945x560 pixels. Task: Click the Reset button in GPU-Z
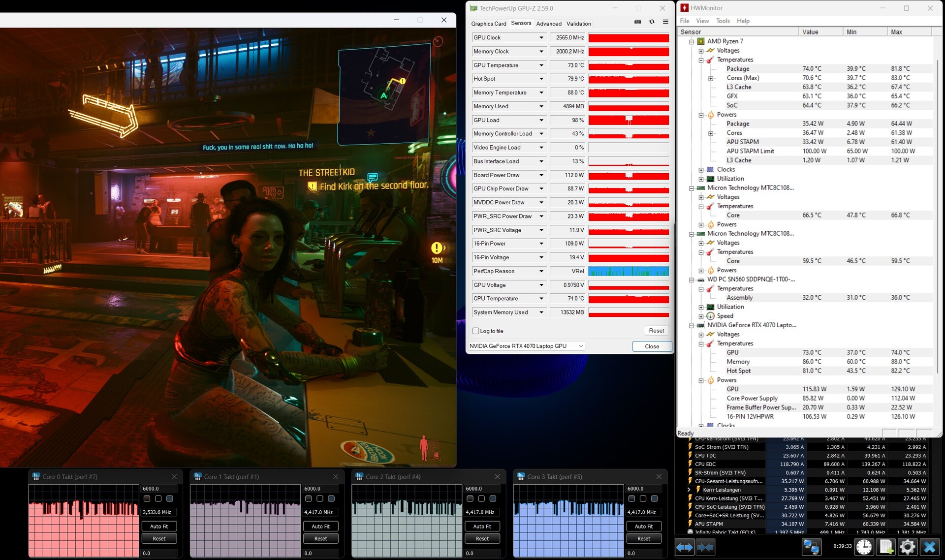click(656, 331)
